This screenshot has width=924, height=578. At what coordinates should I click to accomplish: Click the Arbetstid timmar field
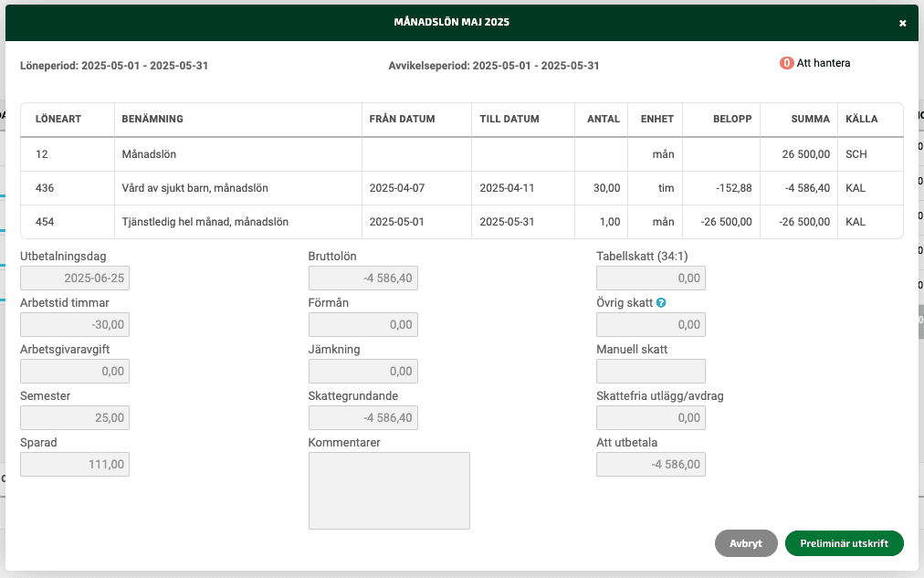pos(75,325)
